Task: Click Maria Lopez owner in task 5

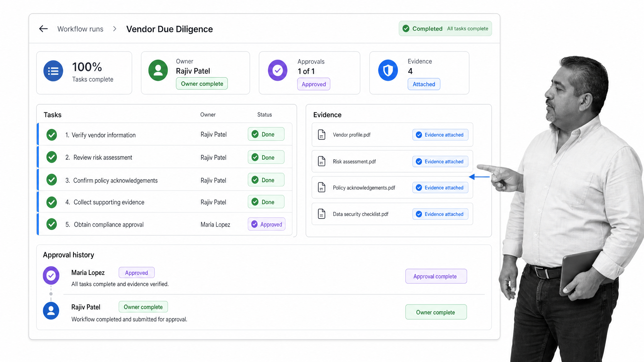Action: click(215, 224)
